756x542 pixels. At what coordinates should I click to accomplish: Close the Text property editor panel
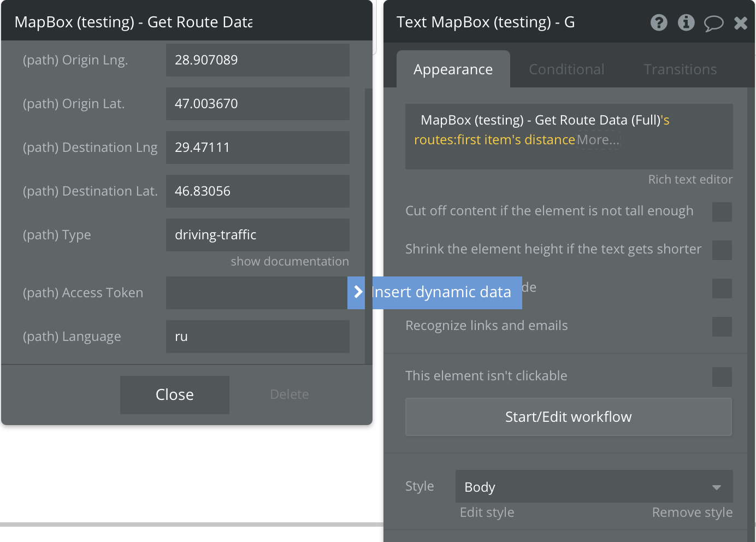[x=741, y=23]
